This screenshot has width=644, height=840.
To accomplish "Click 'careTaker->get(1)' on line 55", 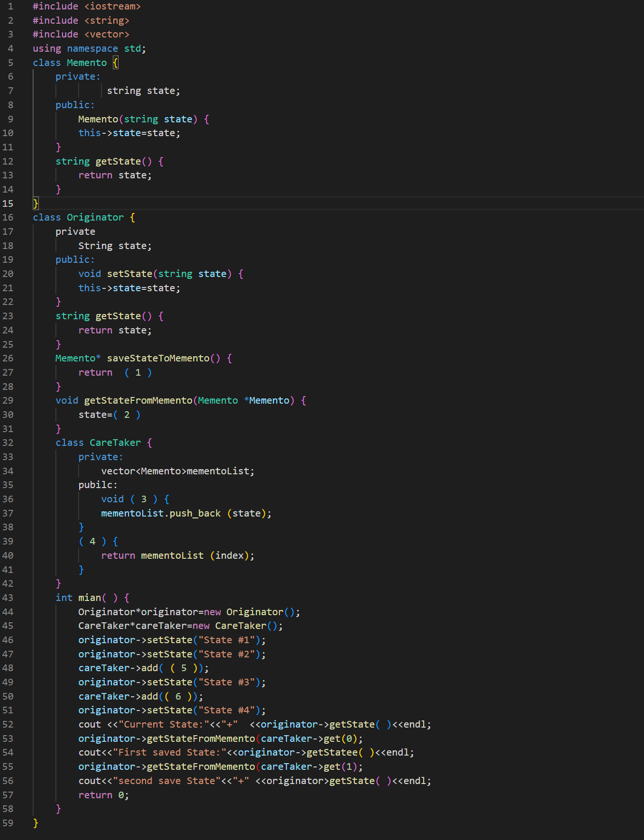I will [x=309, y=767].
